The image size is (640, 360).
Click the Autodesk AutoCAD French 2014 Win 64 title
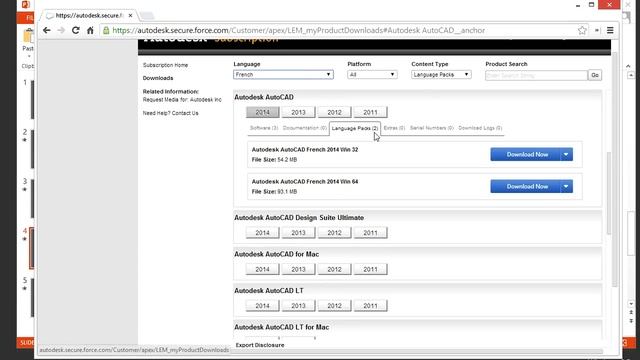305,182
